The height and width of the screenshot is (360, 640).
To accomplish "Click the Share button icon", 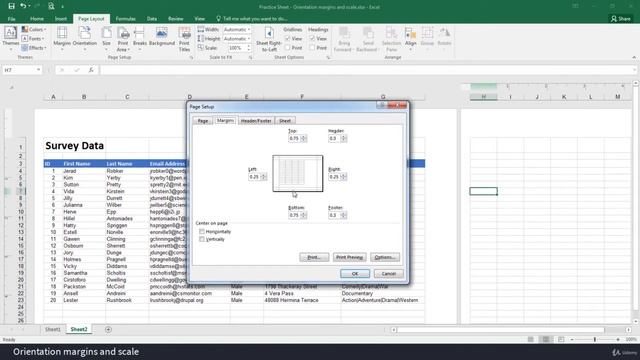I will pyautogui.click(x=613, y=18).
